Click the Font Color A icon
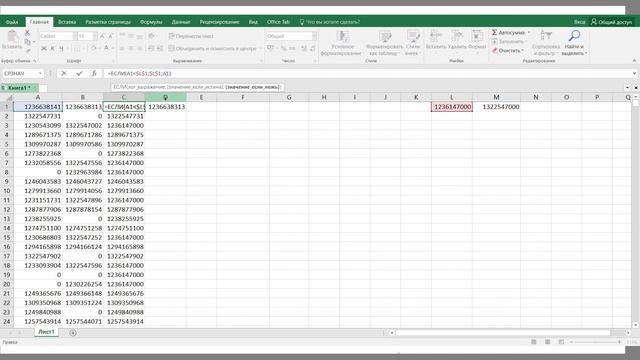The width and height of the screenshot is (640, 360). pyautogui.click(x=106, y=49)
